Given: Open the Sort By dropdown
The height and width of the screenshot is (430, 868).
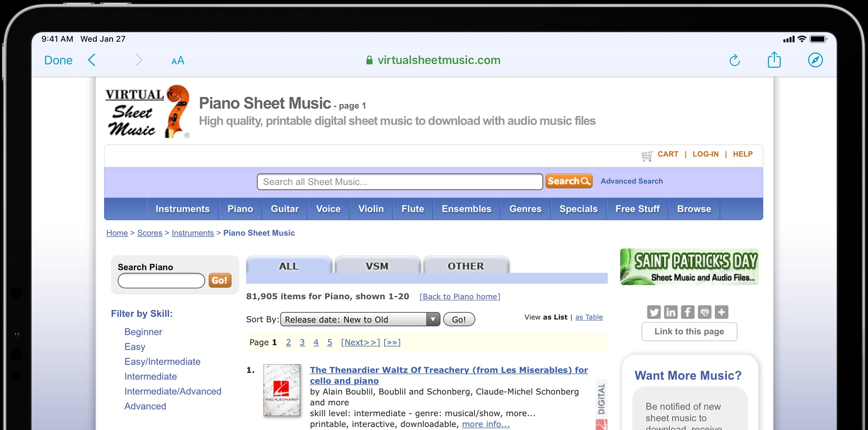Looking at the screenshot, I should (360, 319).
